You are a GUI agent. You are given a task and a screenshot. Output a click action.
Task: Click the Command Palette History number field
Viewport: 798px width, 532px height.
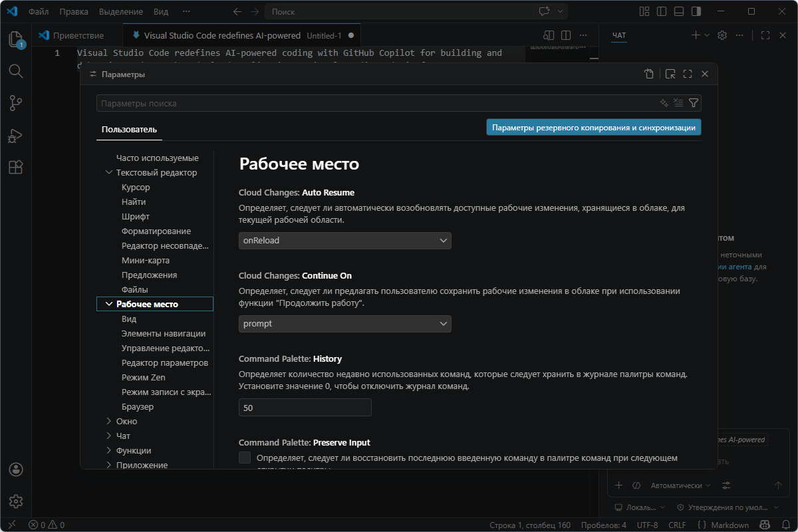click(305, 408)
